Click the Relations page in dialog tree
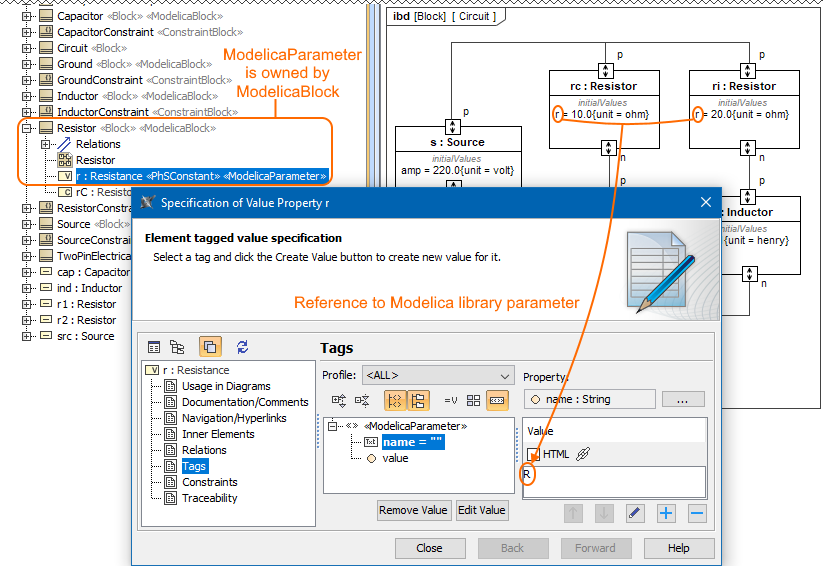This screenshot has height=566, width=823. point(204,450)
